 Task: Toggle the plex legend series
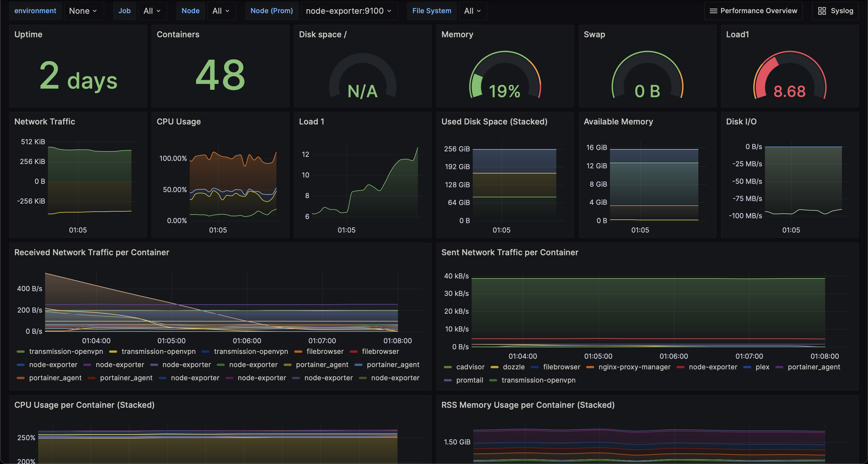(x=762, y=367)
